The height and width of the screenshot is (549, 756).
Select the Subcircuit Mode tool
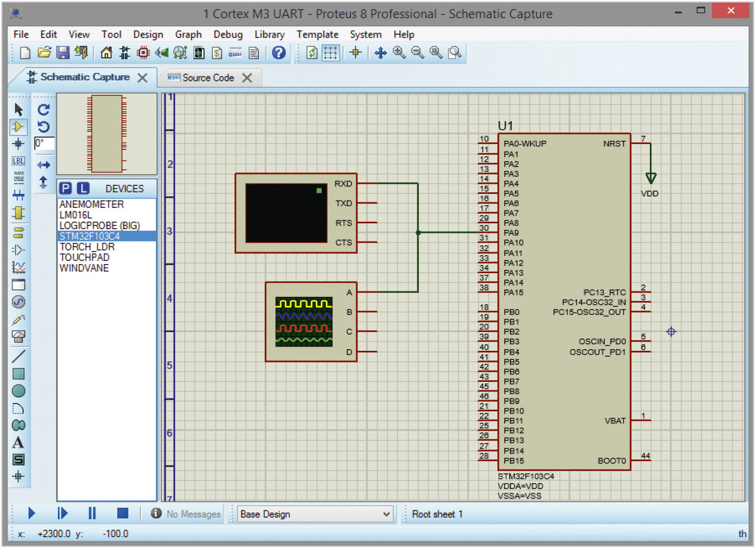point(19,213)
